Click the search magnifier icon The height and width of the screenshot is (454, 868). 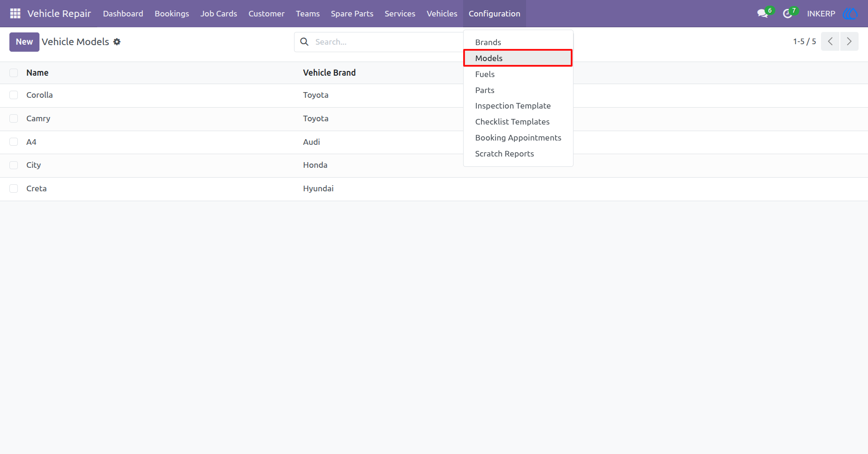pos(304,42)
